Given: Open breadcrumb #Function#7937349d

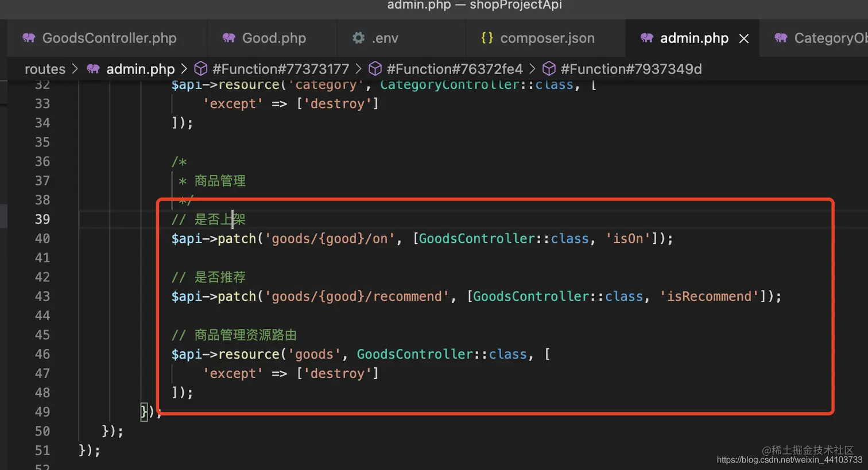Looking at the screenshot, I should click(x=631, y=69).
